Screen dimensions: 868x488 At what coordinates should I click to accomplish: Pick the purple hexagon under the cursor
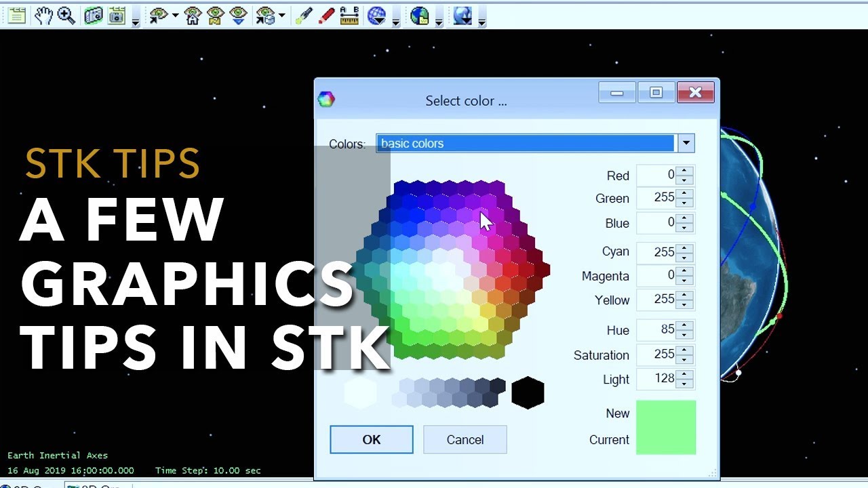[481, 216]
